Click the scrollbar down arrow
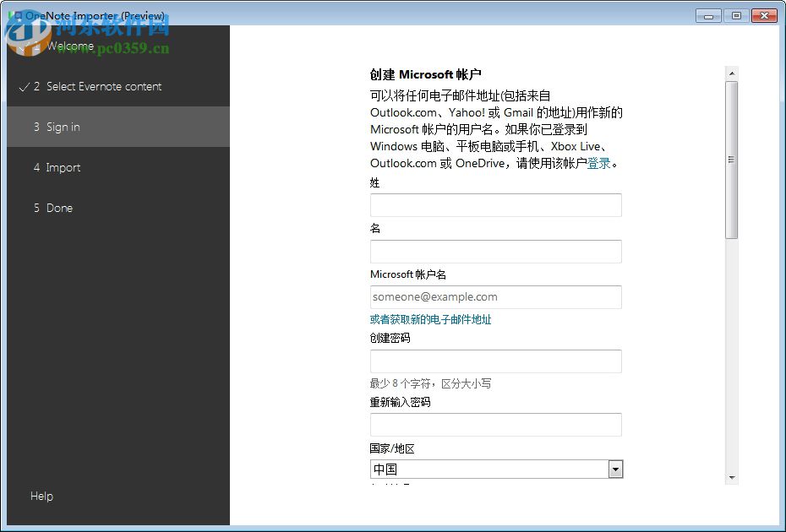This screenshot has width=786, height=532. pyautogui.click(x=730, y=475)
